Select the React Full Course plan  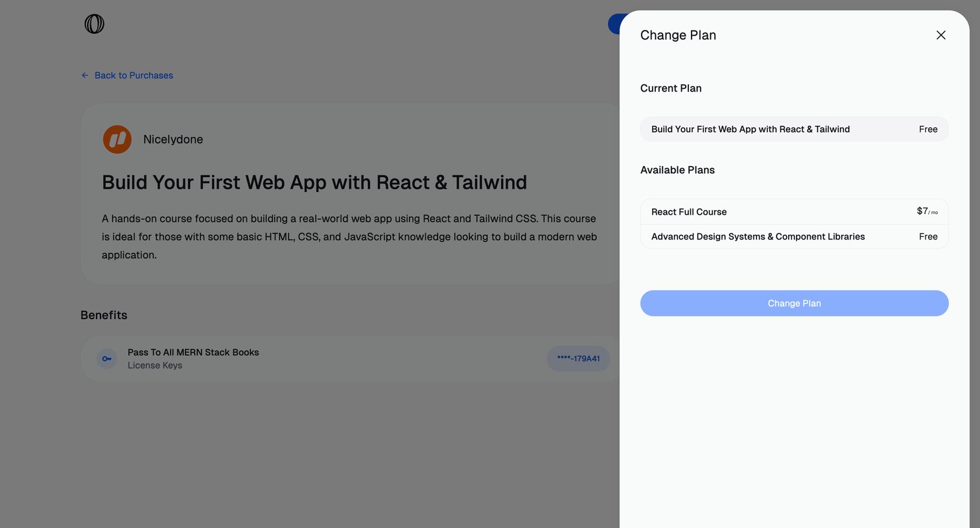pos(795,211)
